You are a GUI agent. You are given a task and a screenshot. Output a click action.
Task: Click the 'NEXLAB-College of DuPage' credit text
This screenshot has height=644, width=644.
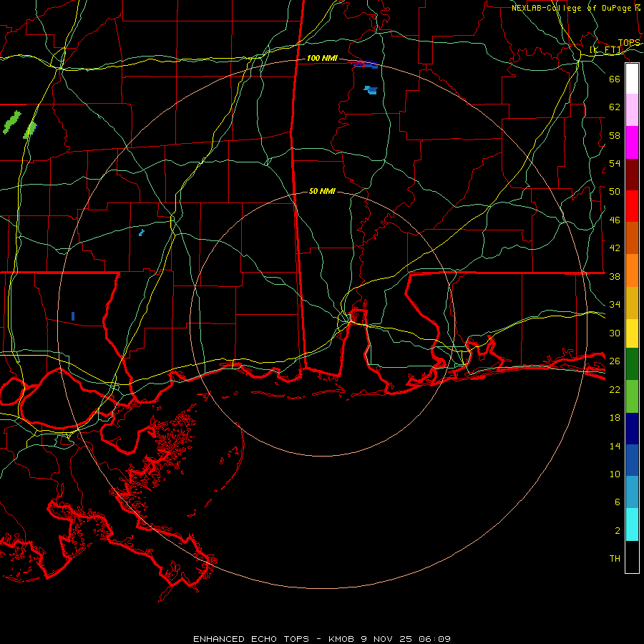point(571,8)
